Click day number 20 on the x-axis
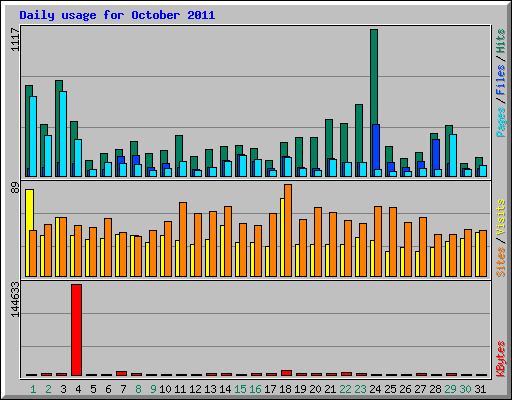The height and width of the screenshot is (400, 512). [315, 389]
